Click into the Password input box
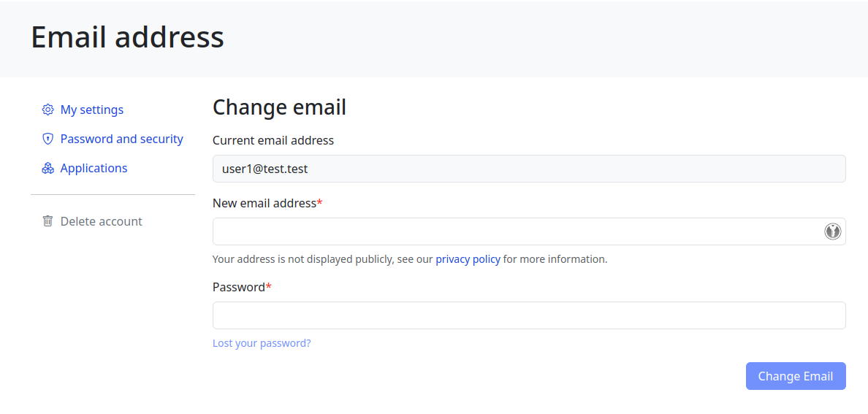Image resolution: width=868 pixels, height=414 pixels. click(529, 315)
